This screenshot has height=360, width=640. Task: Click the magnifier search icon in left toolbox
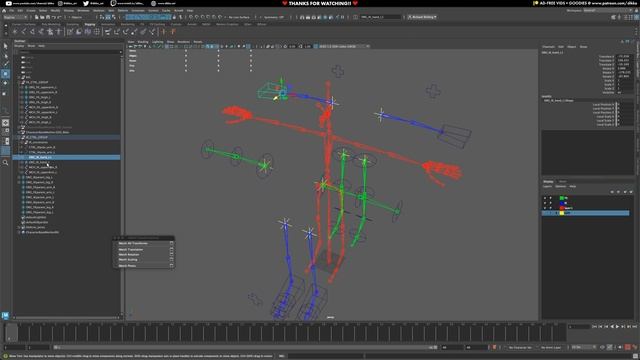5,162
